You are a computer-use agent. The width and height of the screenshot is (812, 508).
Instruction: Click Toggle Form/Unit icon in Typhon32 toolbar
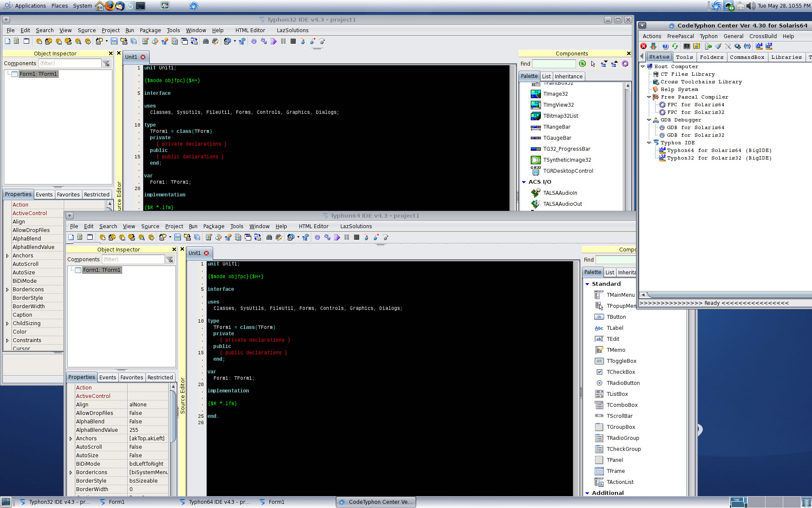(194, 41)
